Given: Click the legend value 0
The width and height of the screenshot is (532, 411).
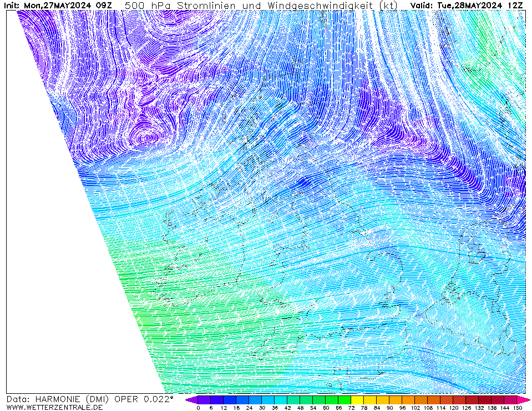Looking at the screenshot, I should pyautogui.click(x=198, y=408).
